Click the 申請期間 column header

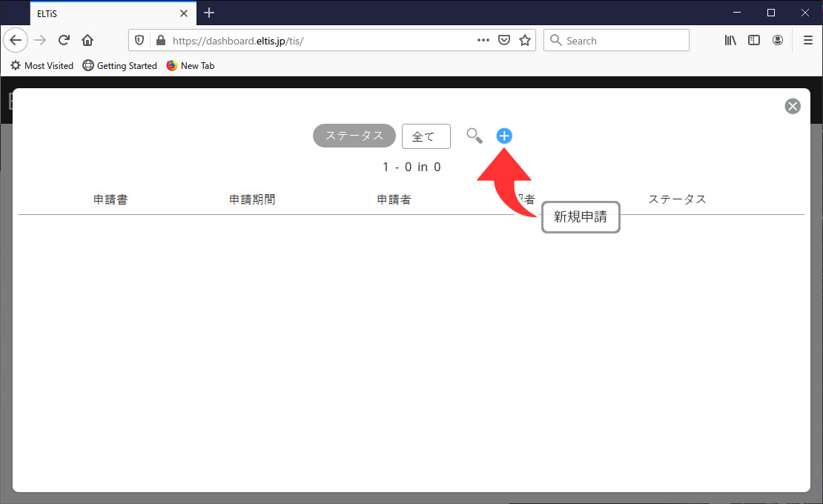[252, 199]
